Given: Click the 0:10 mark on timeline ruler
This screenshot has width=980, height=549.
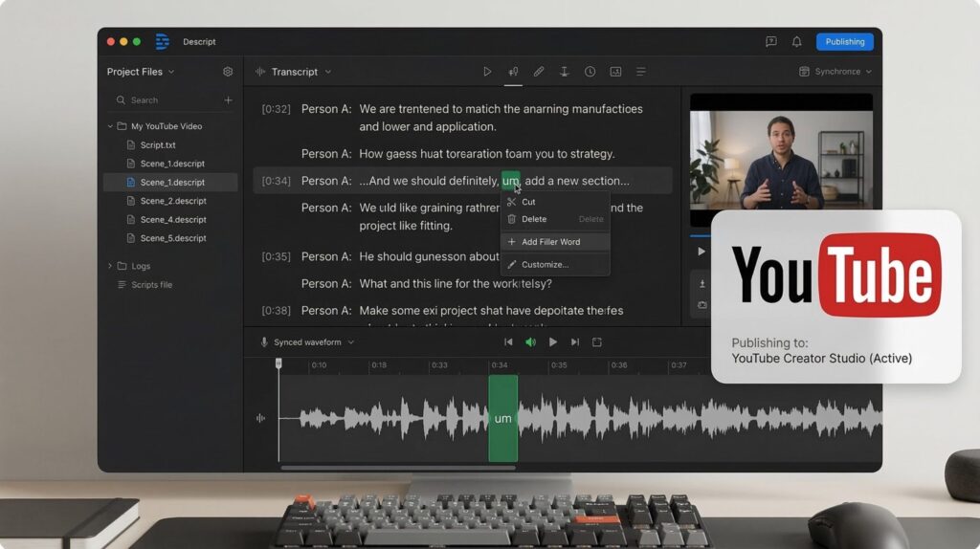Looking at the screenshot, I should (x=319, y=365).
